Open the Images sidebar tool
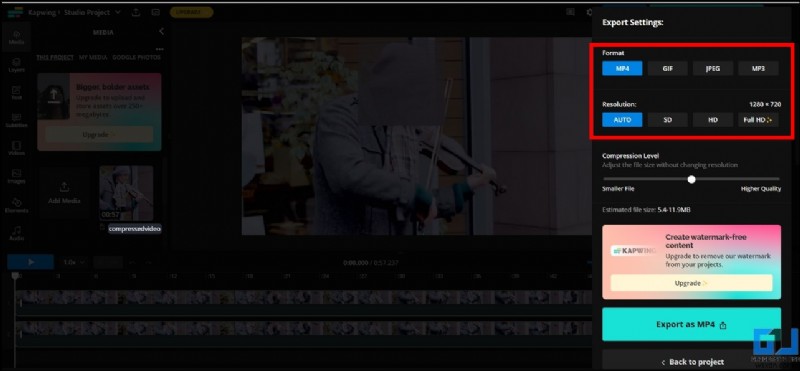Viewport: 800px width, 371px height. 16,177
